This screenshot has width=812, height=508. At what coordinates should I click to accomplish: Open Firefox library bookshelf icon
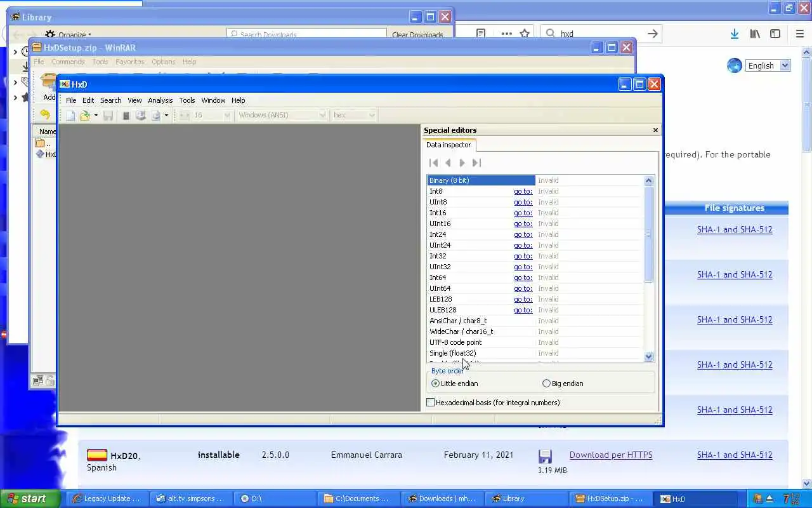coord(755,34)
